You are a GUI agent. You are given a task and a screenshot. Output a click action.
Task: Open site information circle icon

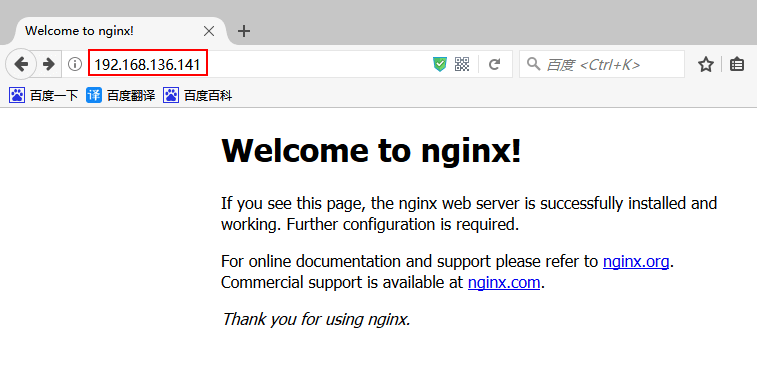75,64
